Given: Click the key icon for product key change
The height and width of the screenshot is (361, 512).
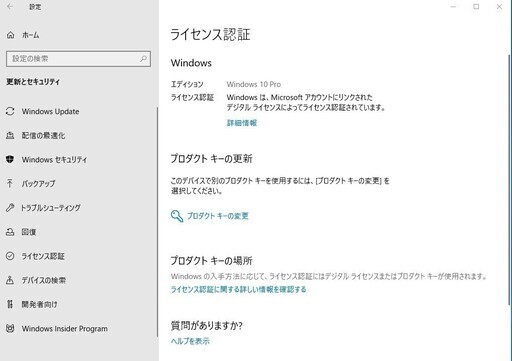Looking at the screenshot, I should click(x=177, y=216).
